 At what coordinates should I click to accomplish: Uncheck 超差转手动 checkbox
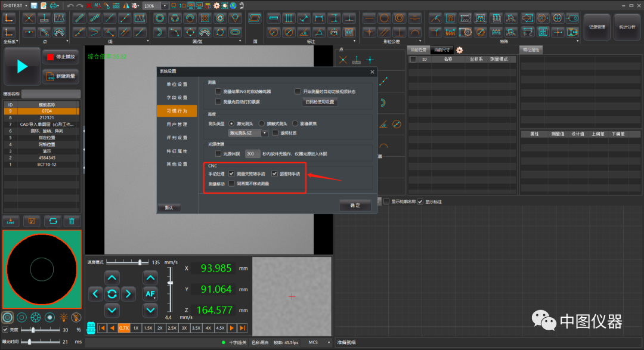(x=274, y=174)
